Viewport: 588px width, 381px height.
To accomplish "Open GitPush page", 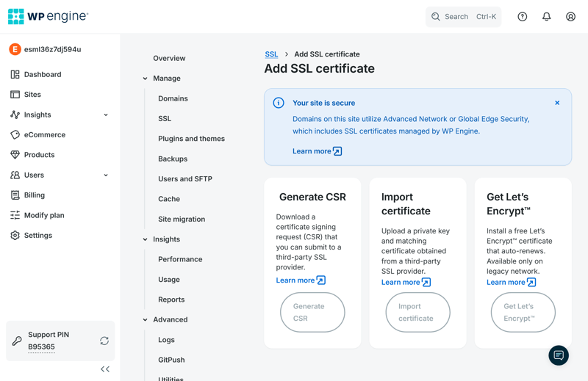I will [x=171, y=360].
